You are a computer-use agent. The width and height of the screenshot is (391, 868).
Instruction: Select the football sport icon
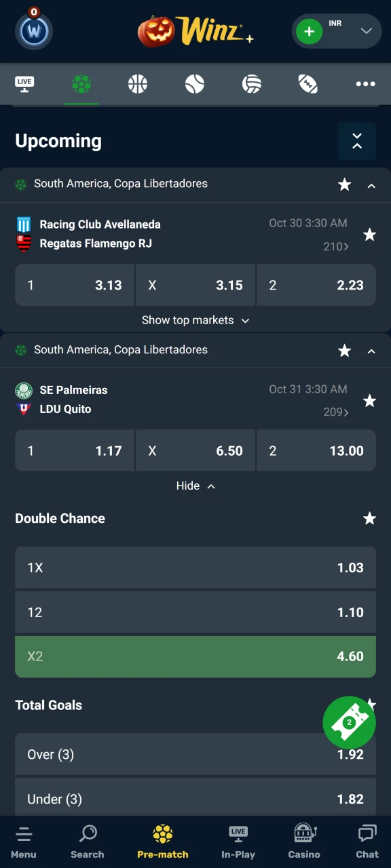(x=81, y=83)
